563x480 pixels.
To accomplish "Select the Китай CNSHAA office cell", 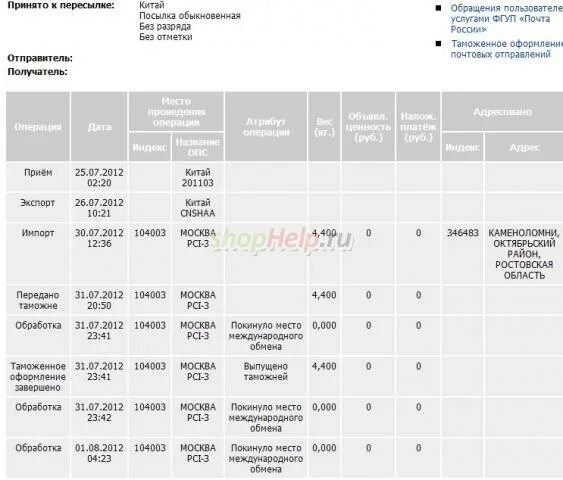I will coord(198,208).
